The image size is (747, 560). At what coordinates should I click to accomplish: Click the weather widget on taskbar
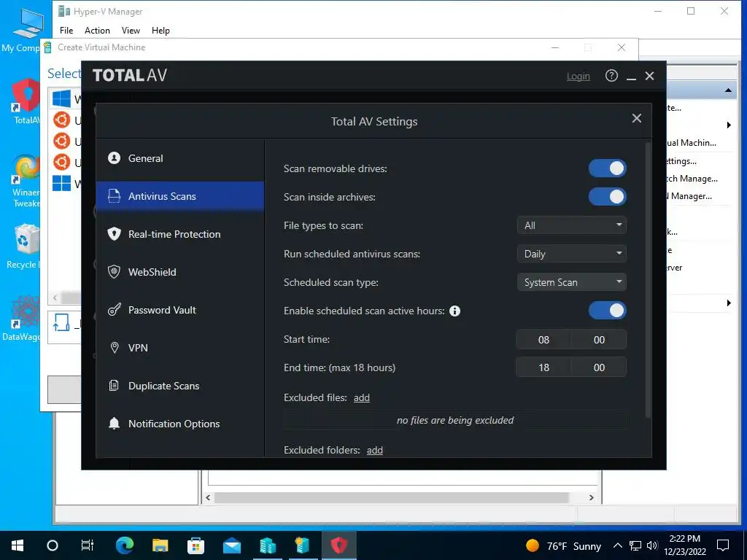(563, 545)
